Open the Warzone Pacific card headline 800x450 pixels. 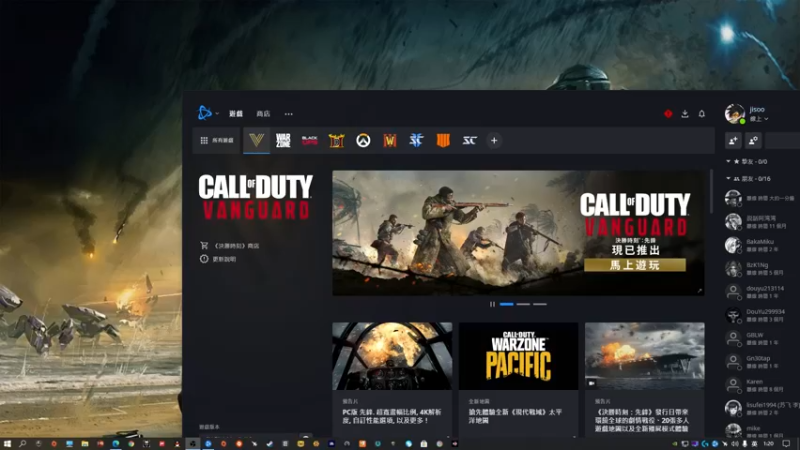coord(515,416)
